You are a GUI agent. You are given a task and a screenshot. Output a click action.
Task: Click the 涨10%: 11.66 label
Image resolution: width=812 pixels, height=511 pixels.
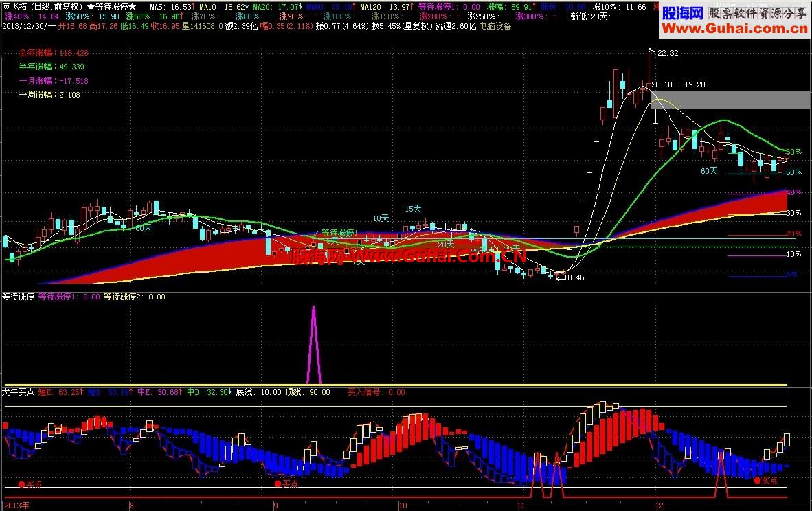(x=619, y=7)
